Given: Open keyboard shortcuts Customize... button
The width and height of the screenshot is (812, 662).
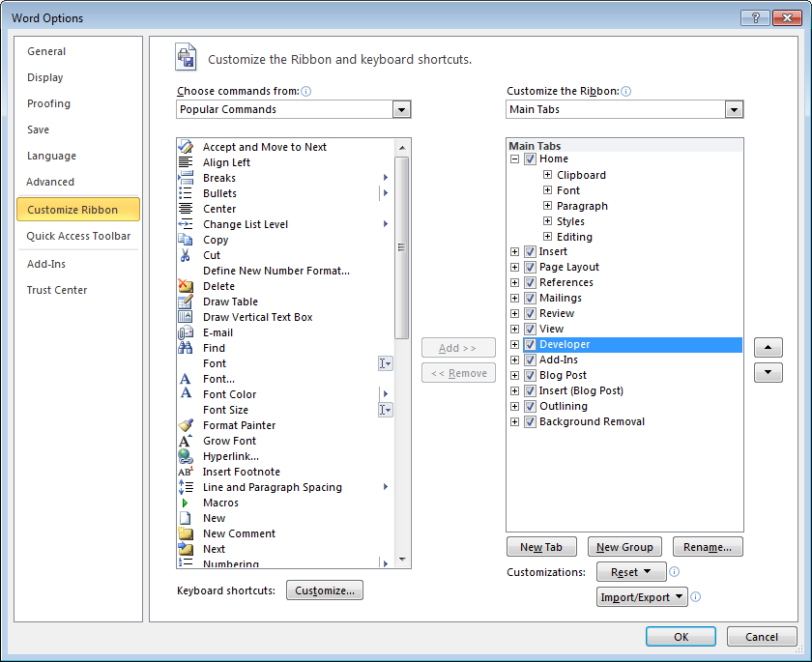Looking at the screenshot, I should point(325,590).
